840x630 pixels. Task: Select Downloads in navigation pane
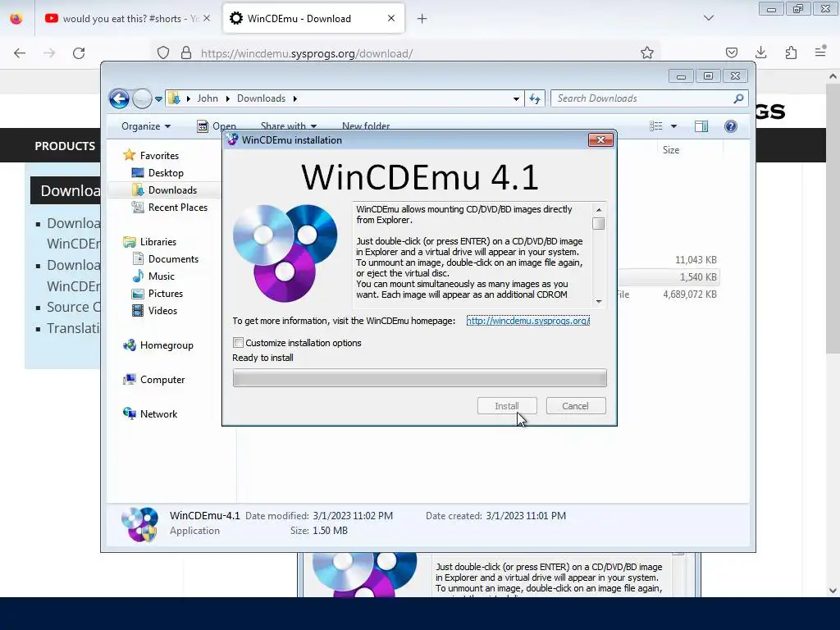(x=172, y=190)
